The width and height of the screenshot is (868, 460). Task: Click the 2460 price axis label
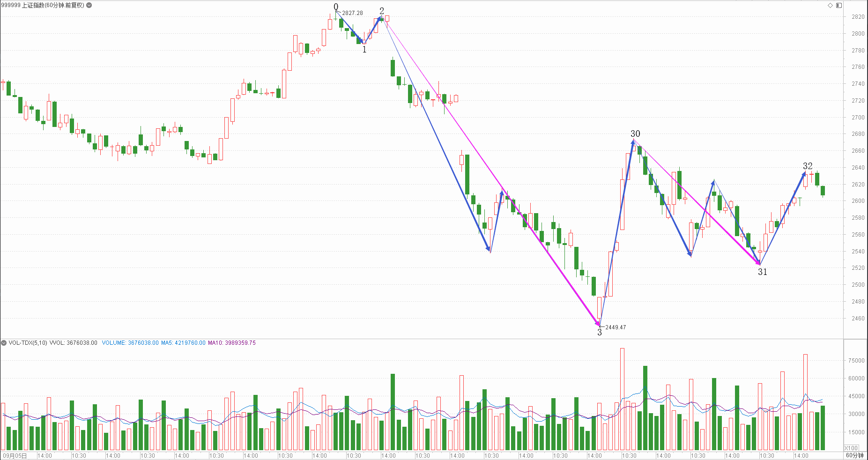(858, 319)
